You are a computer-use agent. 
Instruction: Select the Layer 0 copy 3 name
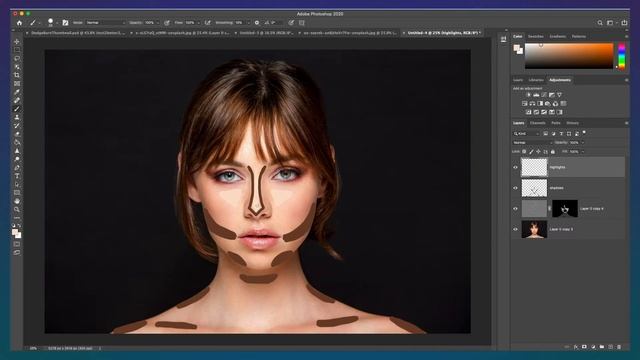(x=561, y=229)
